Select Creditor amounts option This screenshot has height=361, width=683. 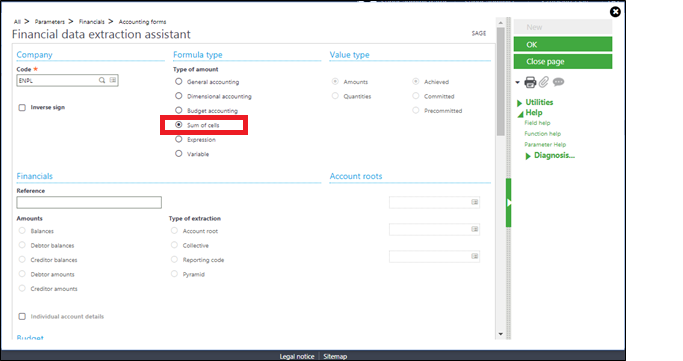(22, 288)
